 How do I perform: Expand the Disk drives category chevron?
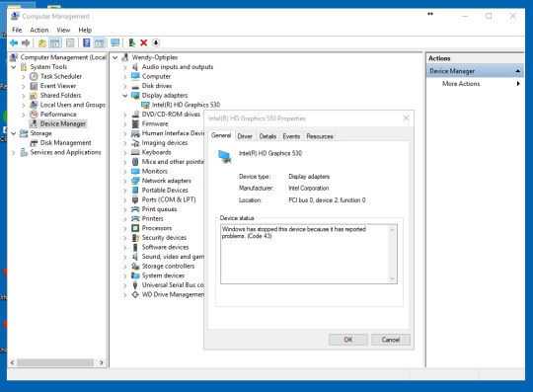125,86
